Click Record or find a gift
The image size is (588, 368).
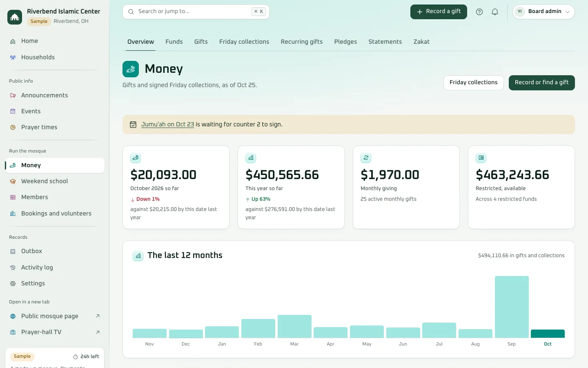[542, 83]
